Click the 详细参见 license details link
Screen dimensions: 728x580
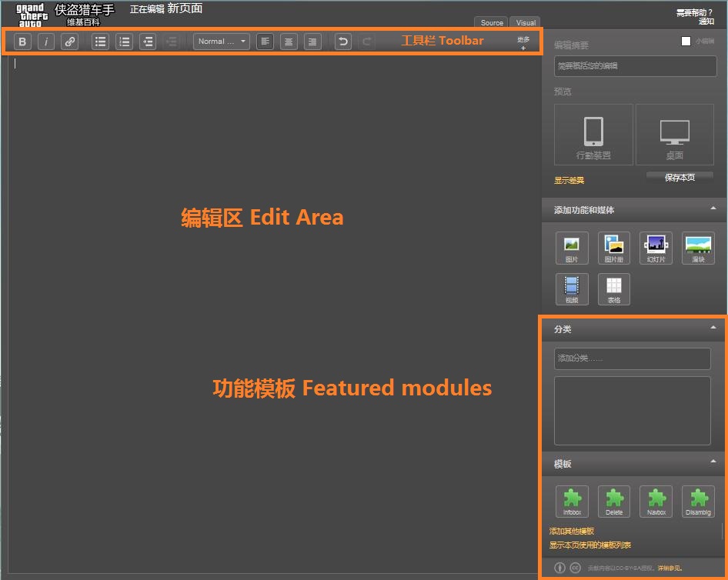[x=670, y=568]
